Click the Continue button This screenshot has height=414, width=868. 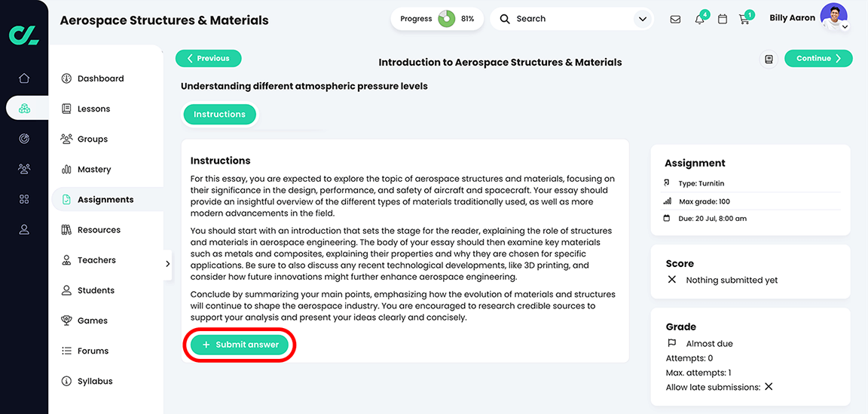click(x=818, y=59)
